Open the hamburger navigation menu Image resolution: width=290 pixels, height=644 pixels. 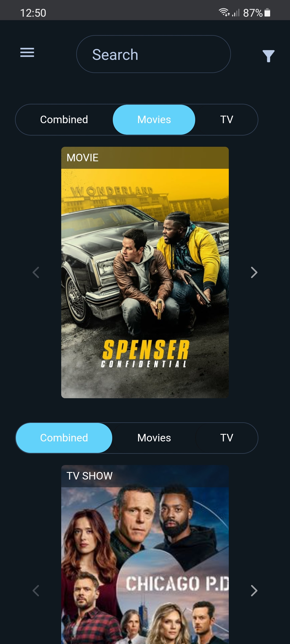27,52
